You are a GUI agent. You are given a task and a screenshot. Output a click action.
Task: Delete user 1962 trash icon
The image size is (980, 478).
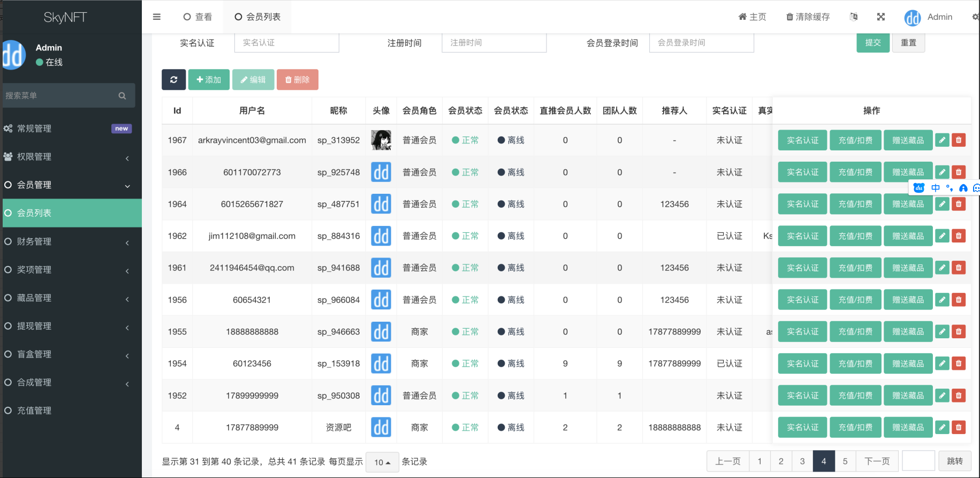click(x=959, y=236)
